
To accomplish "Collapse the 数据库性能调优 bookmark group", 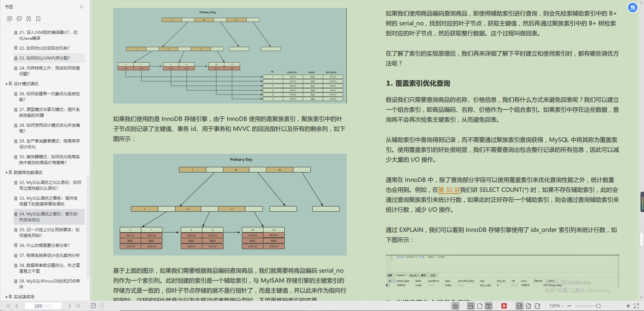I will pyautogui.click(x=7, y=172).
